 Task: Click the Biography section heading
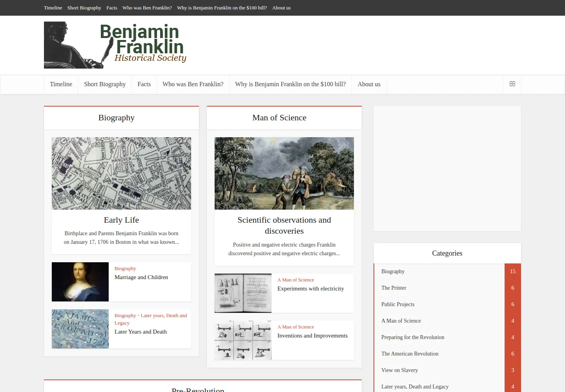tap(117, 118)
